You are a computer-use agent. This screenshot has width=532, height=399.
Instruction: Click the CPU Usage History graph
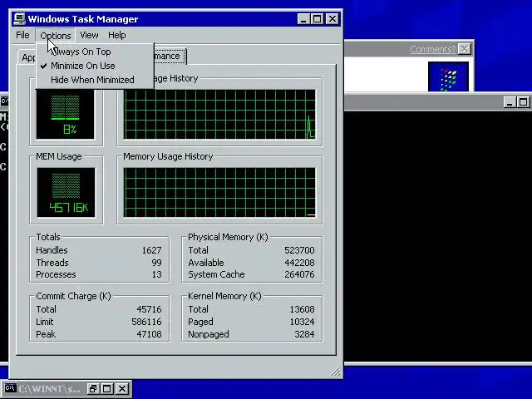tap(219, 115)
